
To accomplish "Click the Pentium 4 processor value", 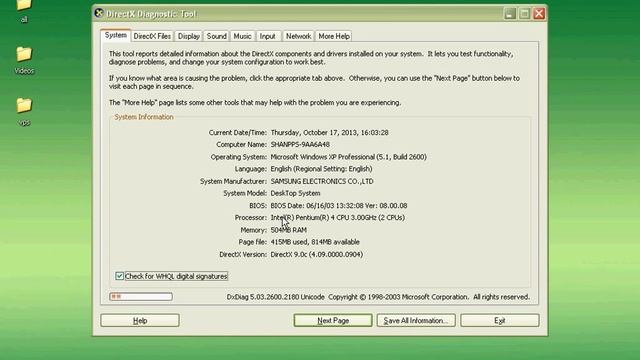I will [x=338, y=218].
